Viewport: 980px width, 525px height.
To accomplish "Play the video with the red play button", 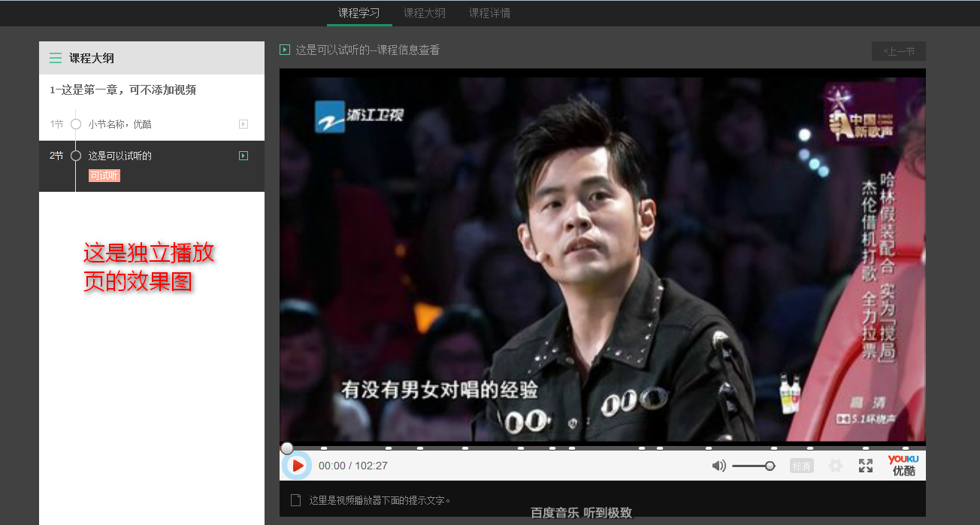I will 298,466.
